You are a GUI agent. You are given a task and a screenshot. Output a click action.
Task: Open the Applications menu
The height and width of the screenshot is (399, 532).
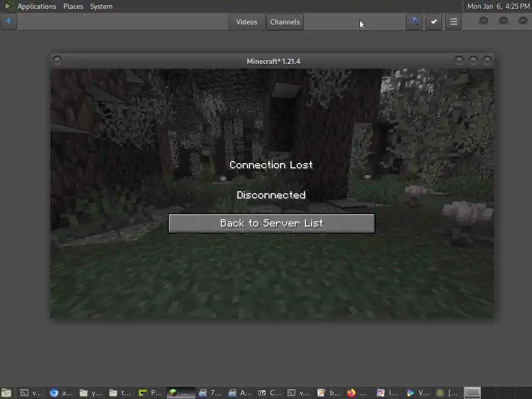click(37, 6)
